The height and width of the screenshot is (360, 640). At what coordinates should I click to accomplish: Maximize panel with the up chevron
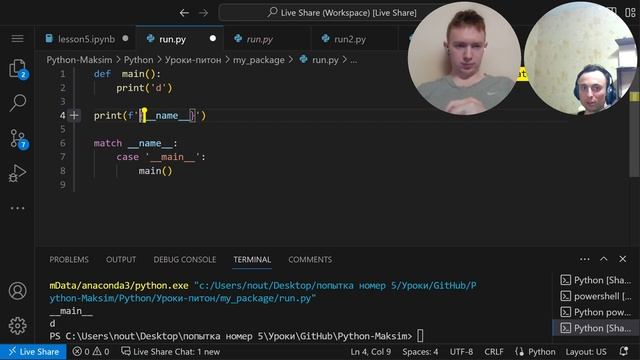[x=604, y=259]
